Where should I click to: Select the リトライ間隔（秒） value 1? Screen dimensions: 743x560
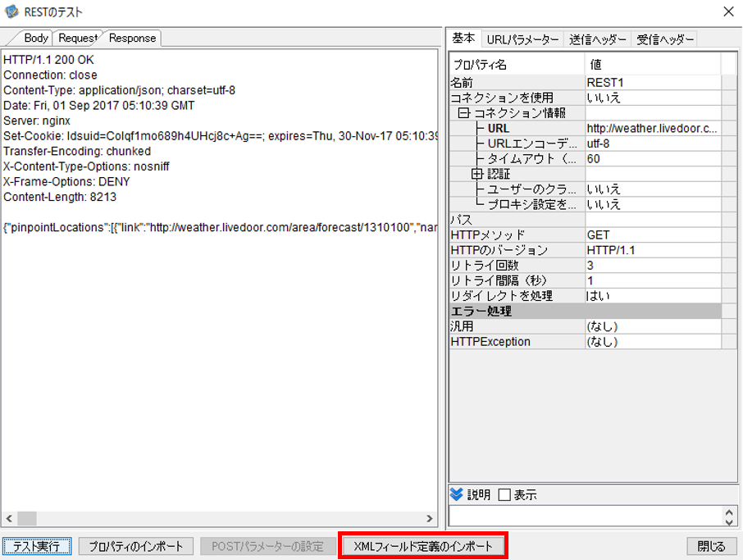[x=653, y=280]
